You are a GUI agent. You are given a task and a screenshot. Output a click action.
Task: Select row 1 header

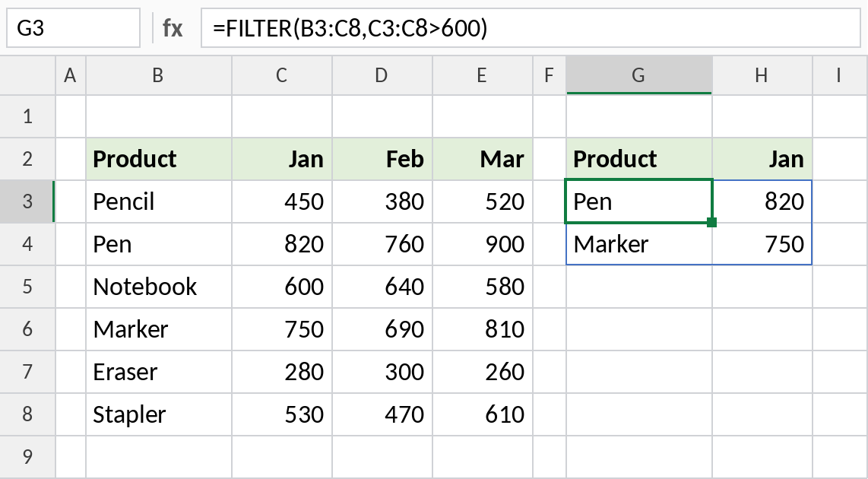tap(27, 116)
